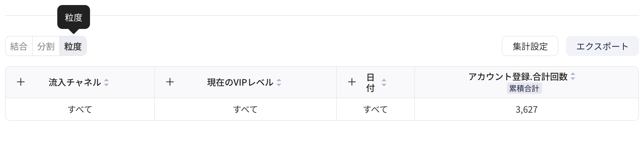Expand the 日付 column plus icon
The image size is (644, 141).
[x=352, y=82]
